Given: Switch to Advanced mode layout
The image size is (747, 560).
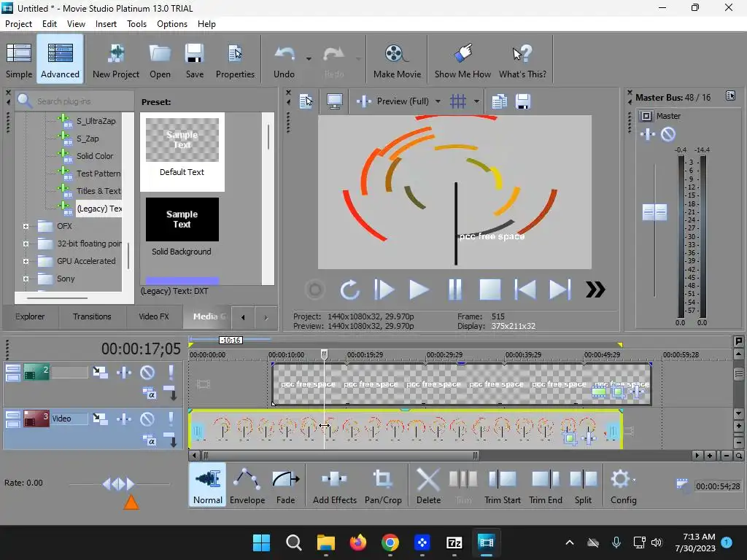Looking at the screenshot, I should [x=60, y=60].
